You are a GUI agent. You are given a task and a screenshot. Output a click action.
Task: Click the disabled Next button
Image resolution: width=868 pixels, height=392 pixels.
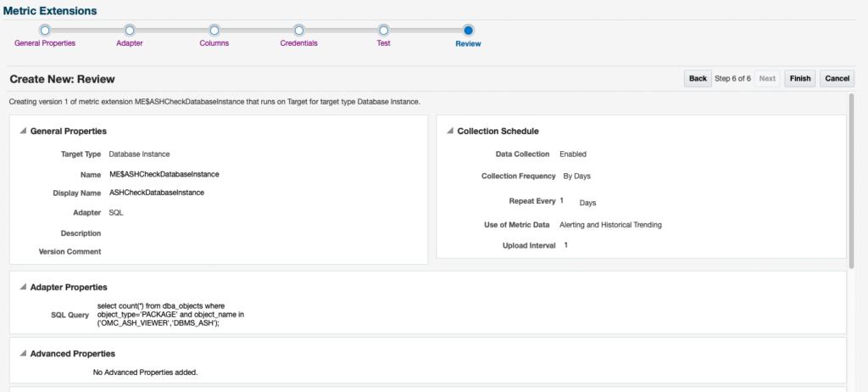pyautogui.click(x=767, y=79)
